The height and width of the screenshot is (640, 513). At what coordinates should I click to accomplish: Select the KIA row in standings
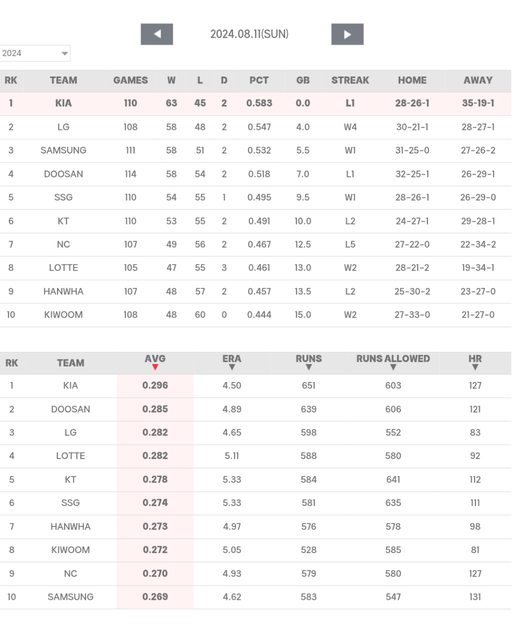point(255,103)
